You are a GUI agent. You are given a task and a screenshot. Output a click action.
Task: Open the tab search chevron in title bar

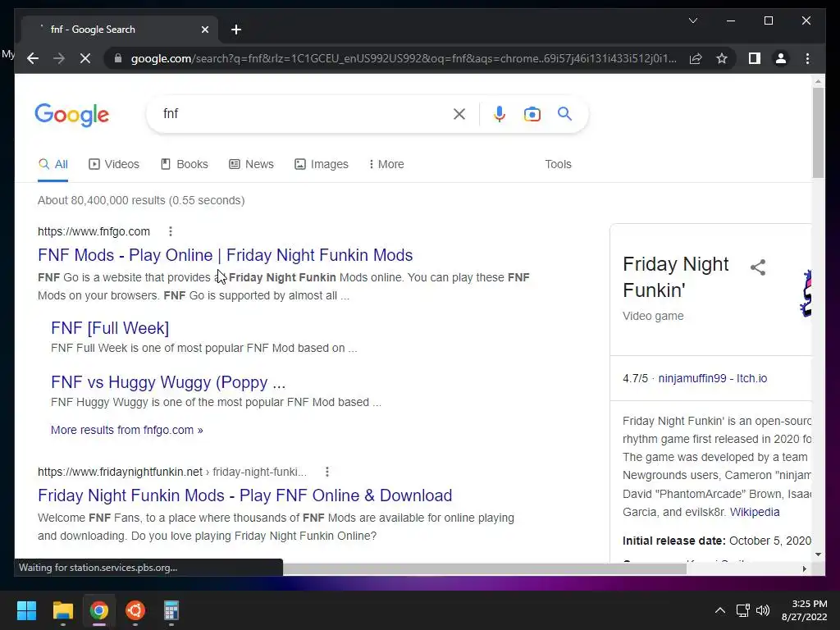pos(692,21)
